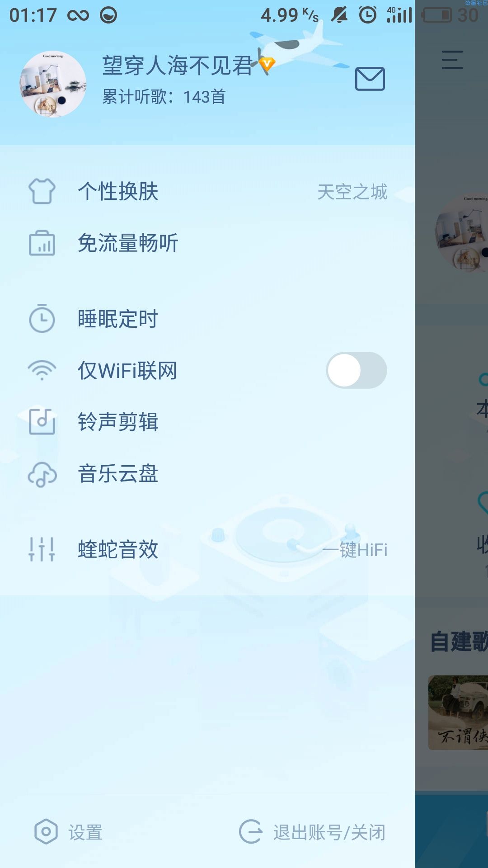Tap the username 望穿人海不见君

pyautogui.click(x=177, y=66)
